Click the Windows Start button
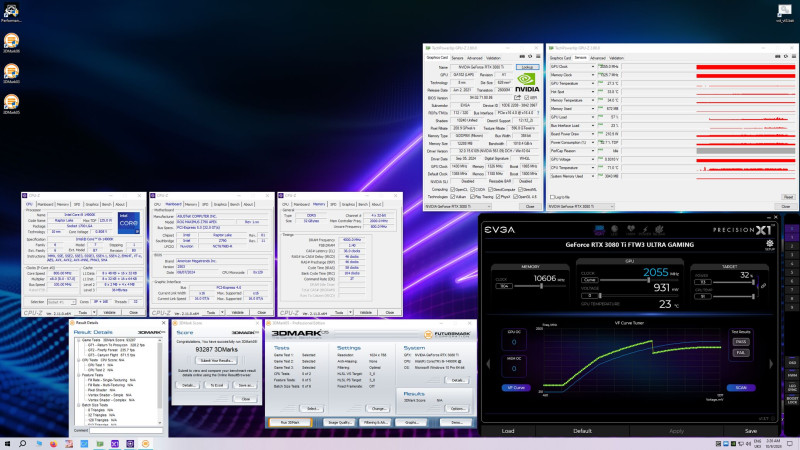Image resolution: width=800 pixels, height=450 pixels. 7,444
